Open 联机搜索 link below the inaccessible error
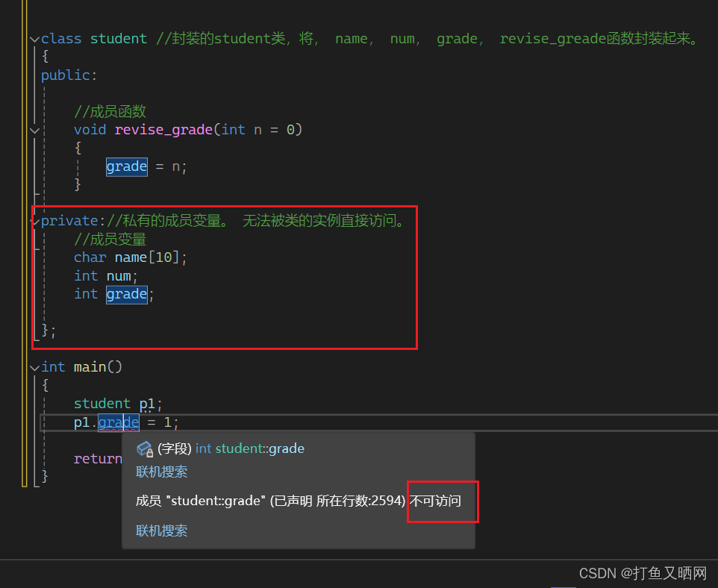This screenshot has width=718, height=588. (x=162, y=531)
